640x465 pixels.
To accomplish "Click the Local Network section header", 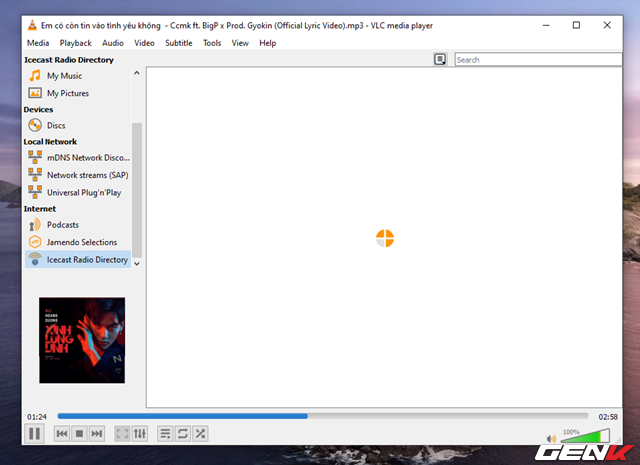I will tap(50, 142).
